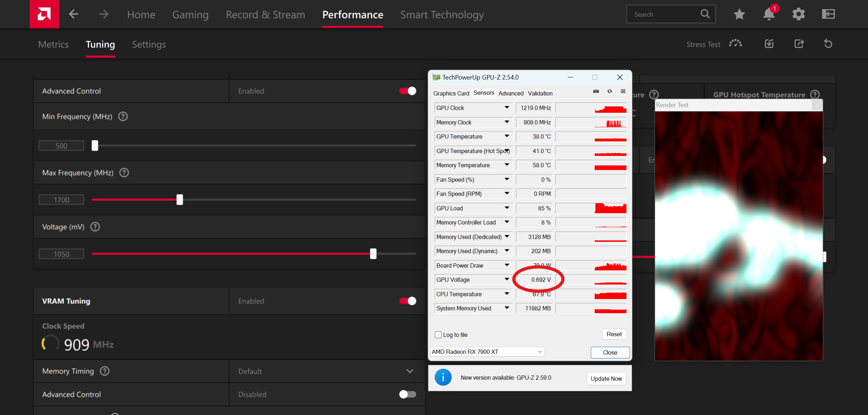This screenshot has width=868, height=415.
Task: Toggle VRAM Tuning switch
Action: coord(408,301)
